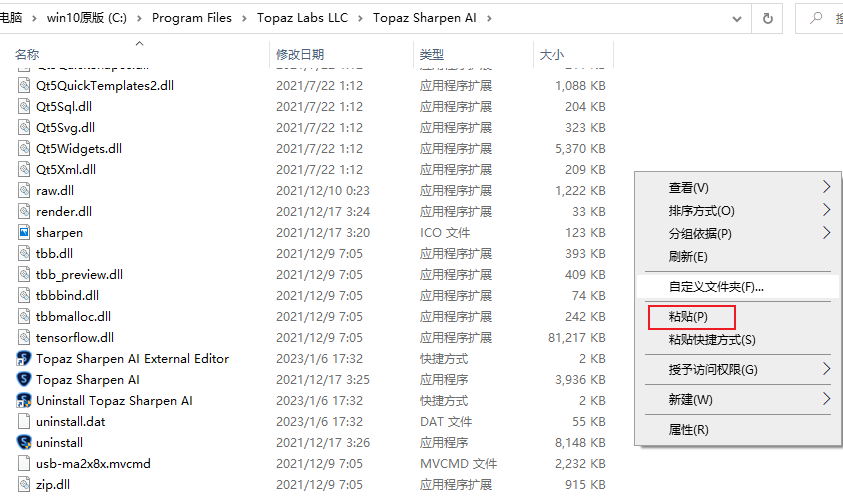Viewport: 843px width, 501px height.
Task: Click the usb-ma2x8x.mvcmd file icon
Action: click(x=24, y=463)
